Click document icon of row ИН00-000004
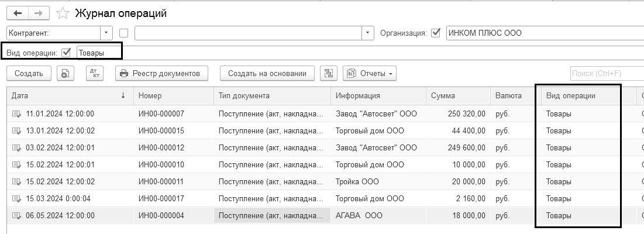The height and width of the screenshot is (234, 644). point(16,215)
